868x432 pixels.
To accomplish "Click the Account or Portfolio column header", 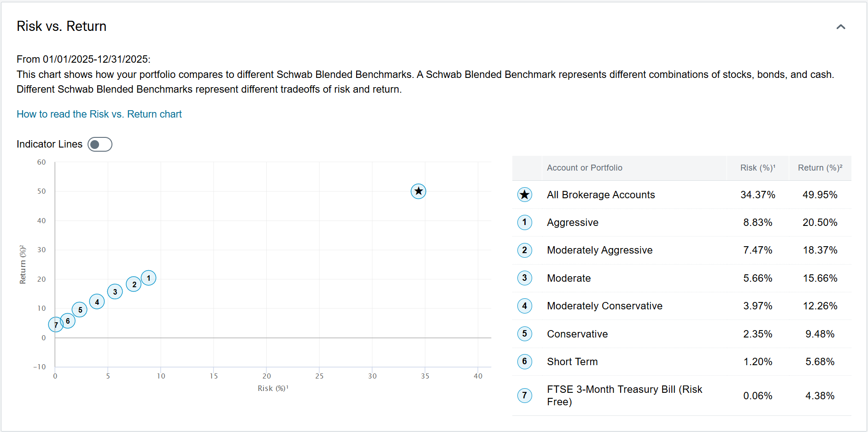I will 584,168.
